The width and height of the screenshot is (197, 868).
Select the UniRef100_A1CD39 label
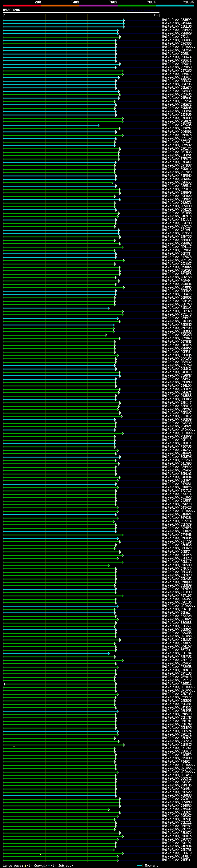coord(177,419)
